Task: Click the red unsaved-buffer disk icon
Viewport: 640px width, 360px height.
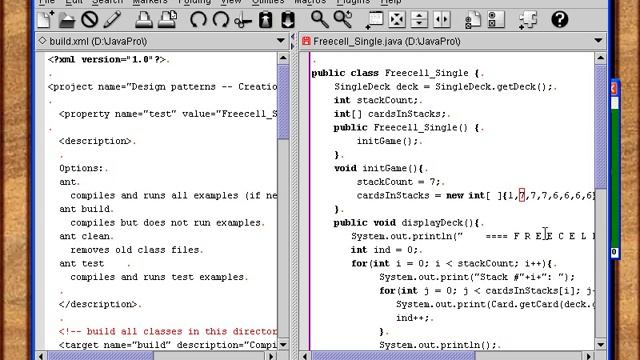Action: pyautogui.click(x=306, y=41)
